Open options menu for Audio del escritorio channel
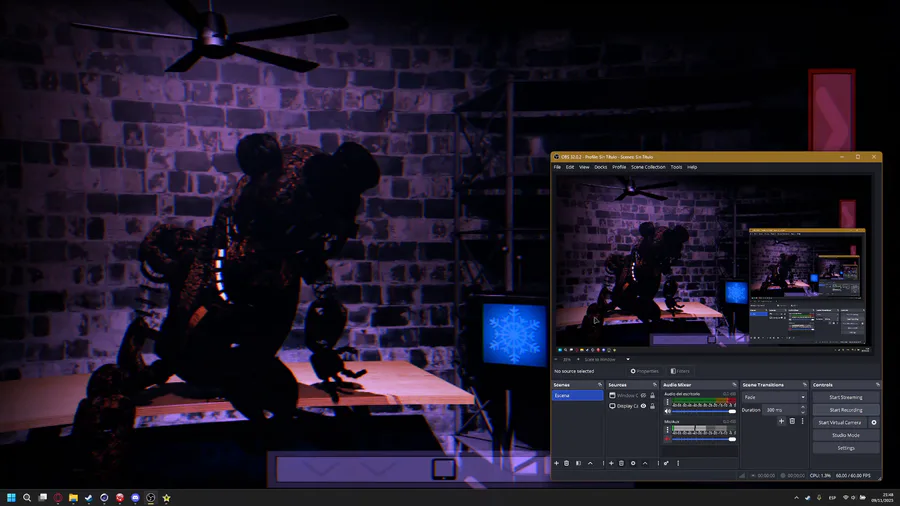 coord(667,403)
